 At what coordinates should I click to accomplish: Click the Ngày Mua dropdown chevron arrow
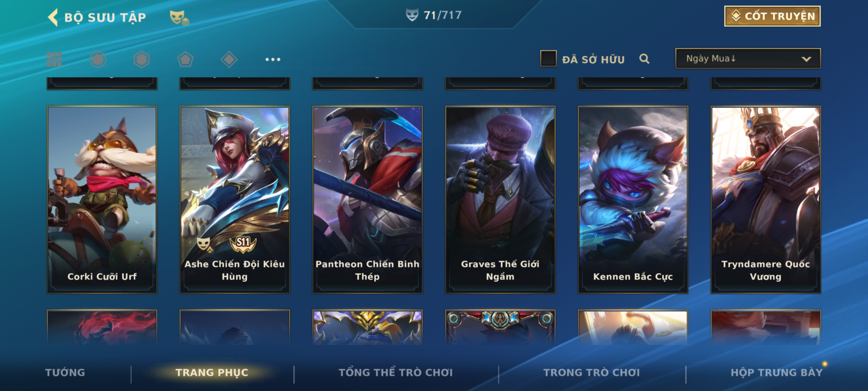click(x=806, y=59)
